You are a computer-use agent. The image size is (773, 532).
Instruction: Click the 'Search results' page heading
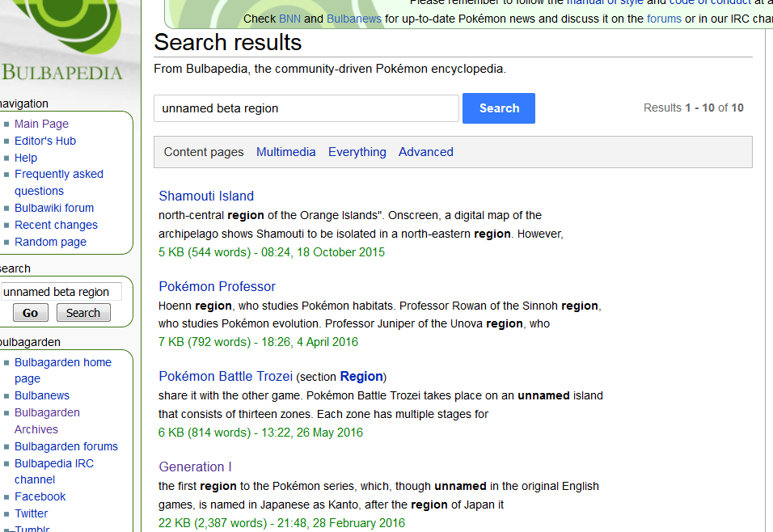(x=228, y=42)
